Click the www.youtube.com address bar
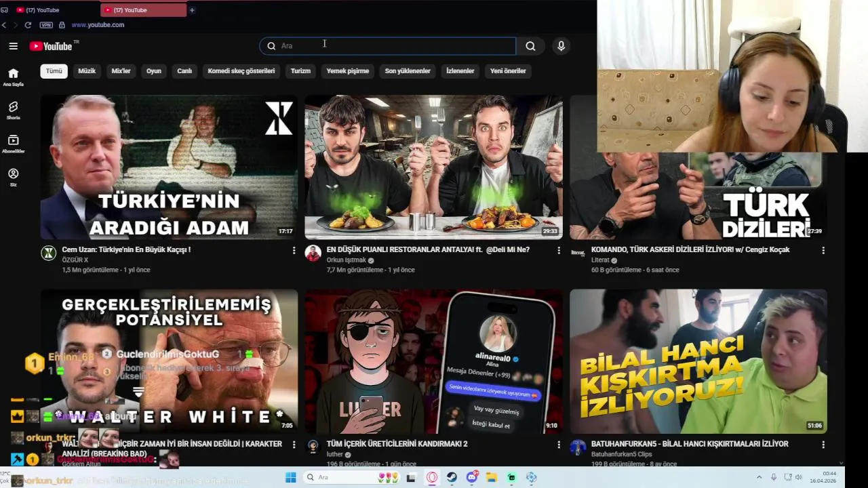The image size is (868, 488). [x=98, y=25]
